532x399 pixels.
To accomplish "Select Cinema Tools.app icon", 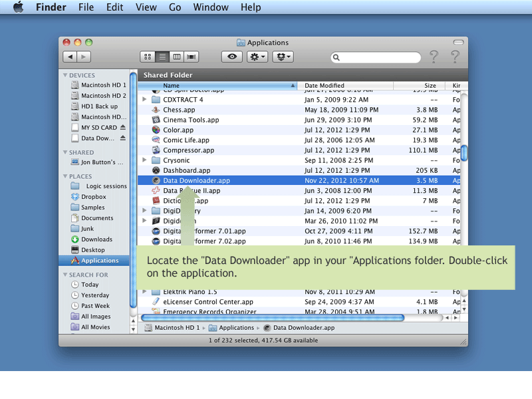I will pos(156,120).
